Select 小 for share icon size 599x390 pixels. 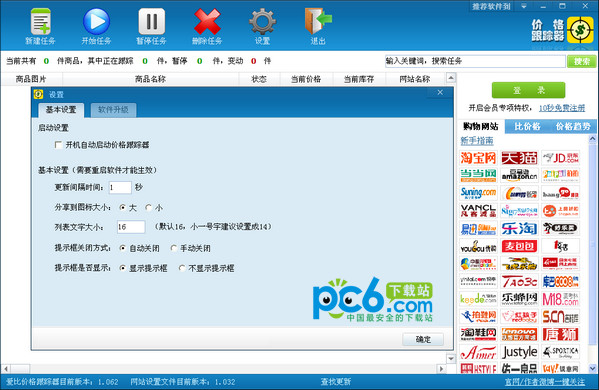pyautogui.click(x=148, y=207)
